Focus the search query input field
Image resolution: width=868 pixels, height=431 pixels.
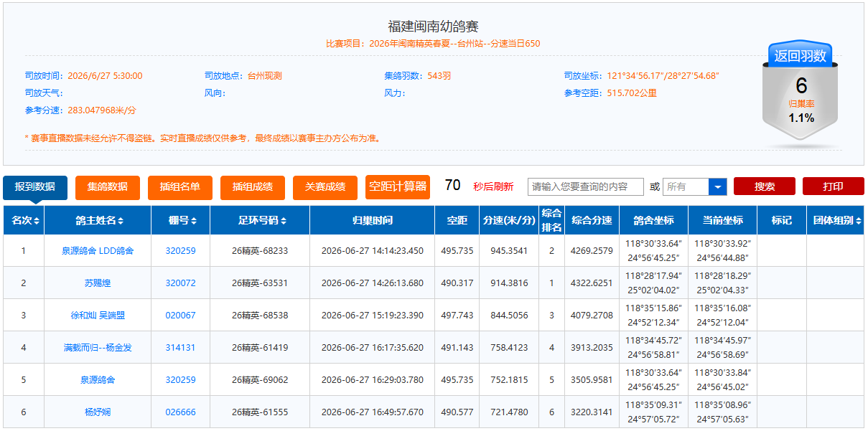[x=586, y=186]
